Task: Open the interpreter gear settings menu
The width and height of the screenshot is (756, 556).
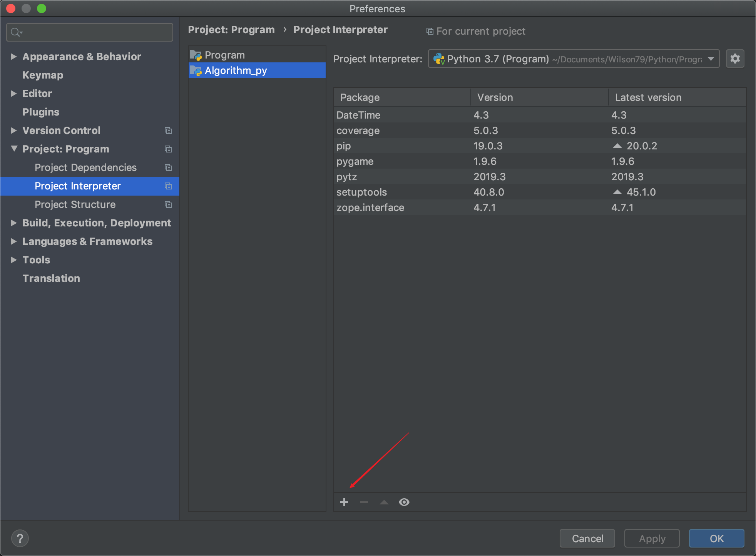Action: pyautogui.click(x=735, y=59)
